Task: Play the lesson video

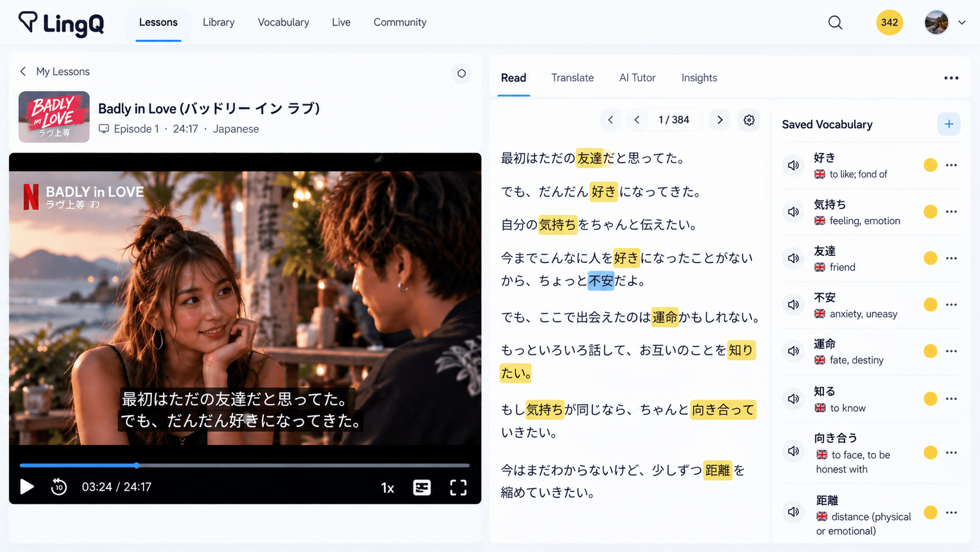Action: pyautogui.click(x=26, y=487)
